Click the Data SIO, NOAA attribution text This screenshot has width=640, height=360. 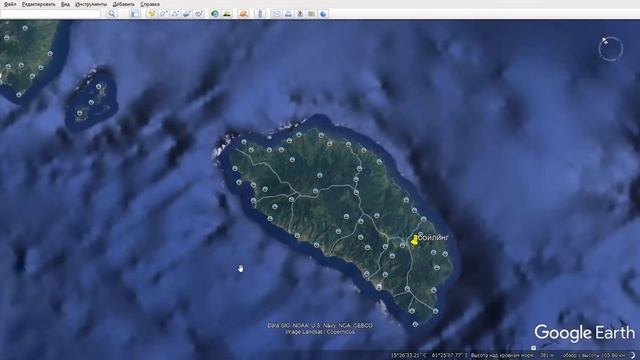coord(320,325)
